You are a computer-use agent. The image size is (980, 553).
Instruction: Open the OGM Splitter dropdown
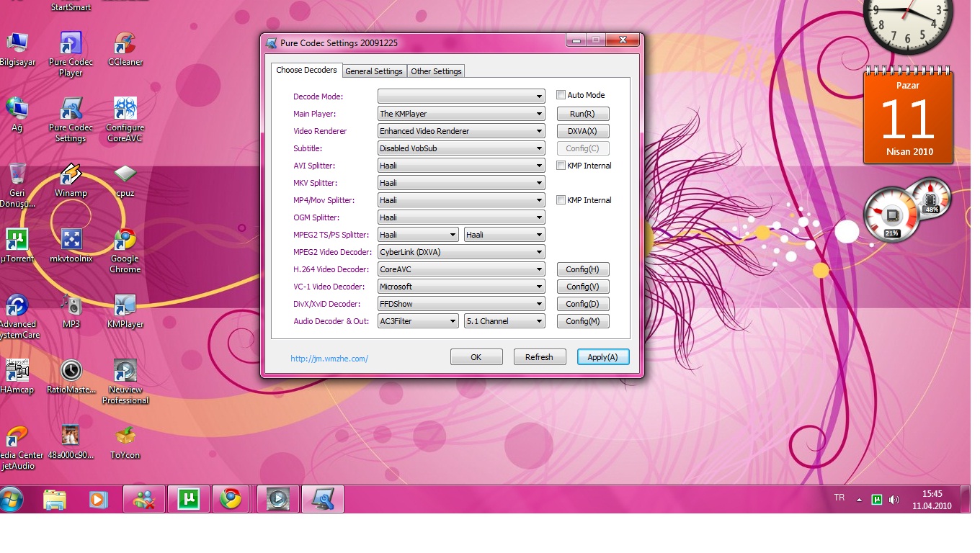[x=461, y=217]
